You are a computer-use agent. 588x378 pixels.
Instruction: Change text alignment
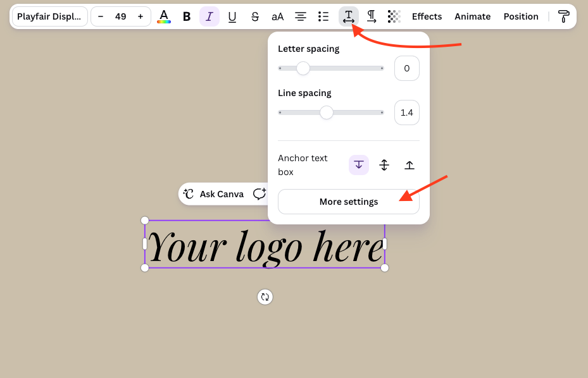[301, 16]
